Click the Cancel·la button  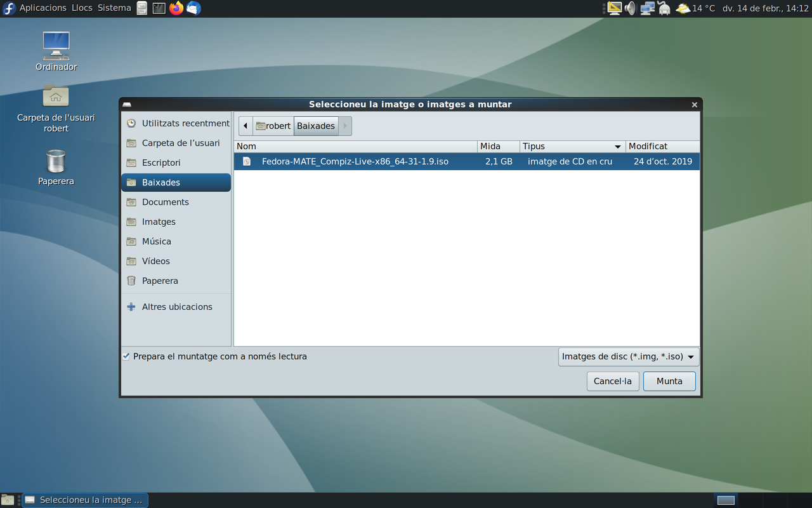click(x=613, y=381)
